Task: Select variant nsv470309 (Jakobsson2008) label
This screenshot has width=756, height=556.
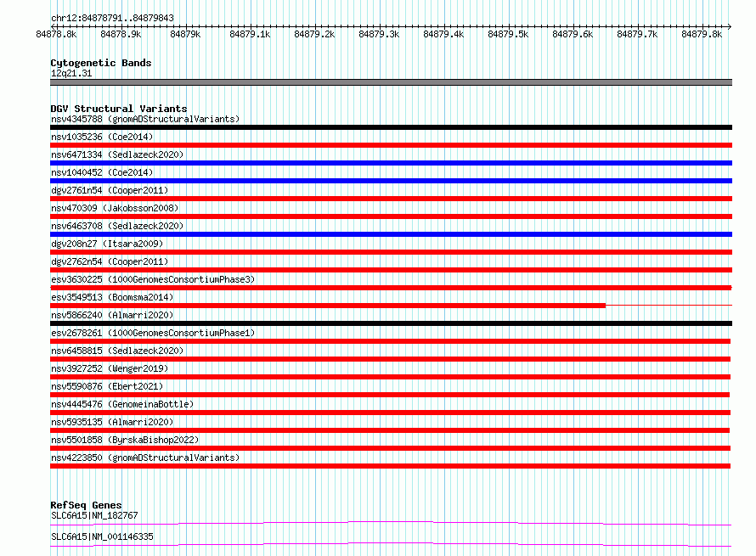Action: (115, 208)
